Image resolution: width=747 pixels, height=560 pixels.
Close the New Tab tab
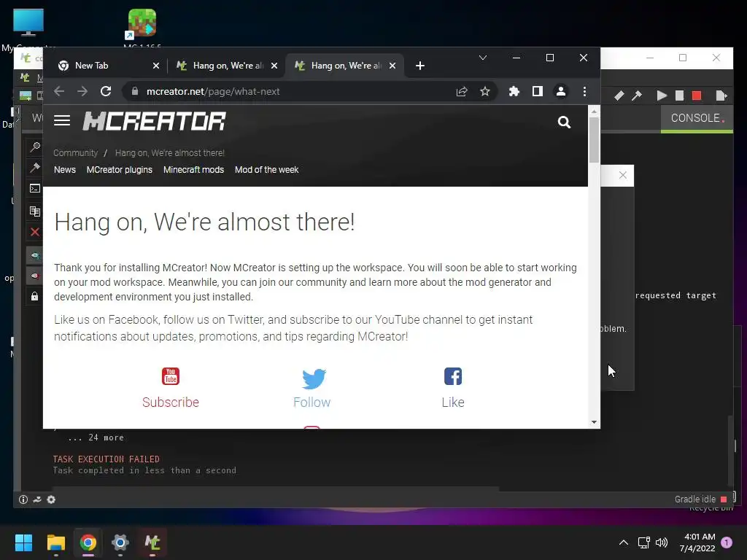click(156, 66)
